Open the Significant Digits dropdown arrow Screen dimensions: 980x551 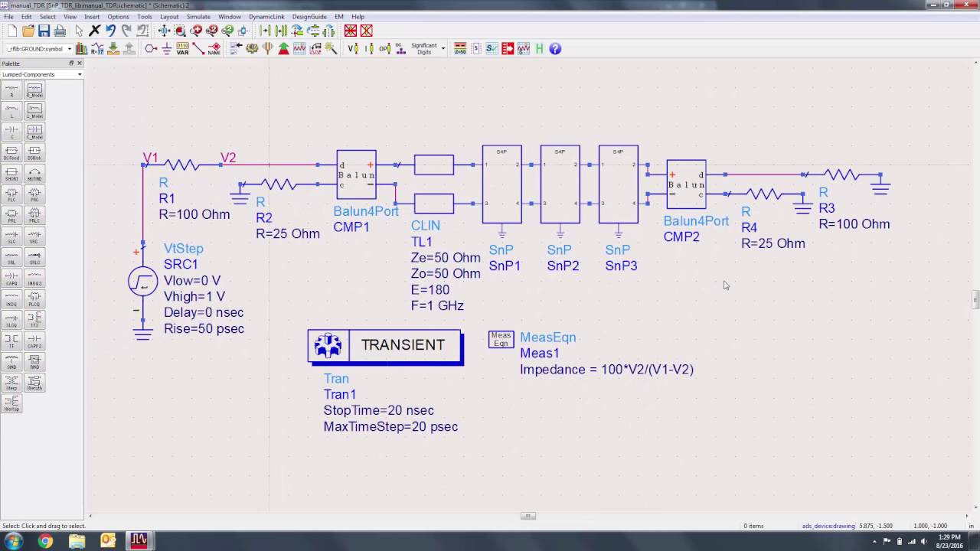[x=443, y=48]
